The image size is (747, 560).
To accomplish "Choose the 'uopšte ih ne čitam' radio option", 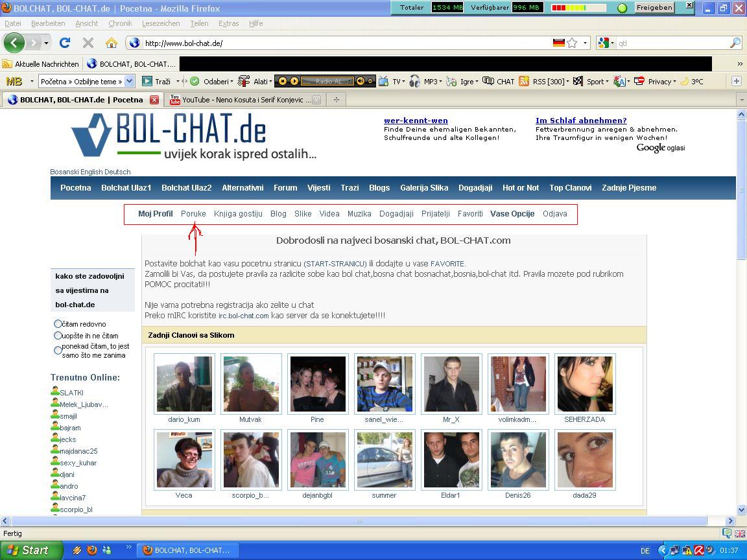I will coord(58,336).
